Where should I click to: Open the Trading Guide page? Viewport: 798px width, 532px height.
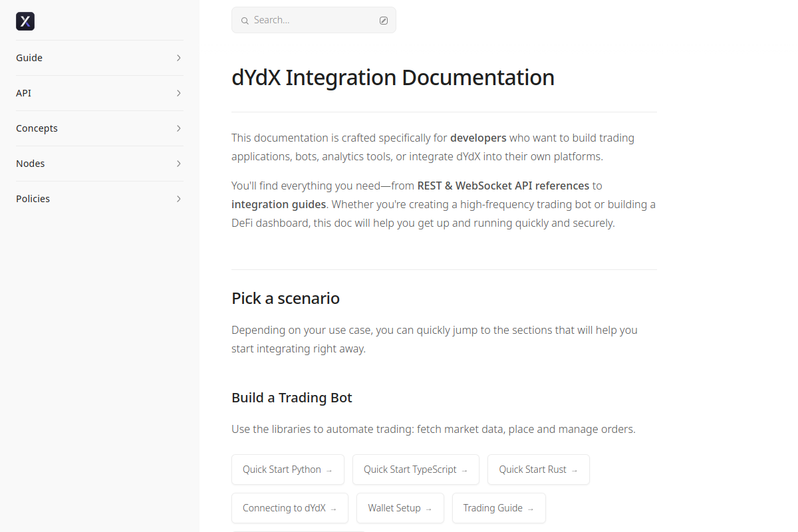(499, 508)
